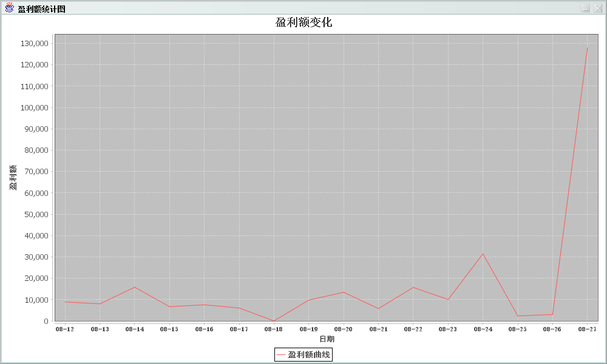This screenshot has height=364, width=607.
Task: Click the 110,000 y-axis value
Action: coord(35,86)
